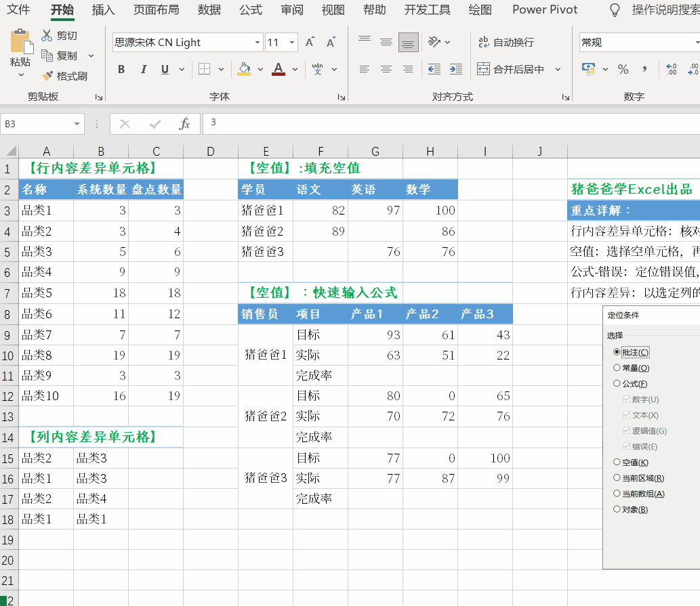Select the 公式(F) radio option
This screenshot has width=700, height=606.
(617, 383)
